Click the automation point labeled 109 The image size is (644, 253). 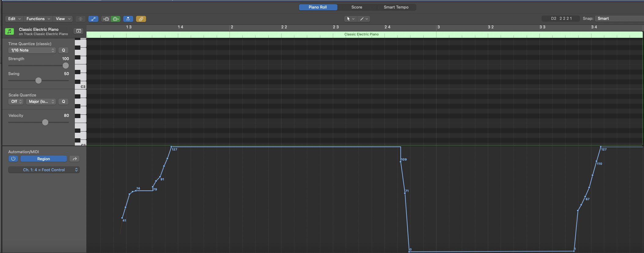(x=401, y=161)
